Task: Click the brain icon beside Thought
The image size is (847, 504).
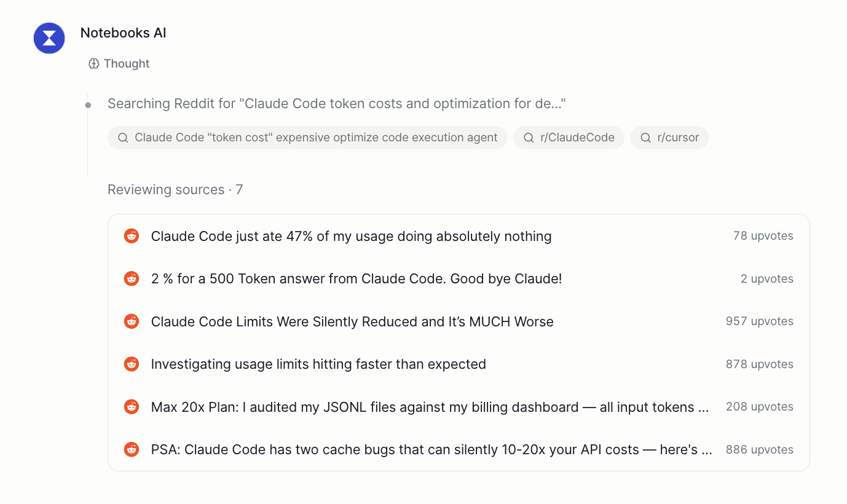Action: tap(93, 64)
